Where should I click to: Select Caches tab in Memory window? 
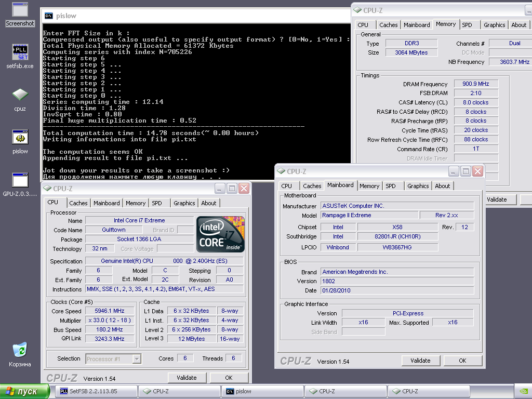click(x=388, y=25)
